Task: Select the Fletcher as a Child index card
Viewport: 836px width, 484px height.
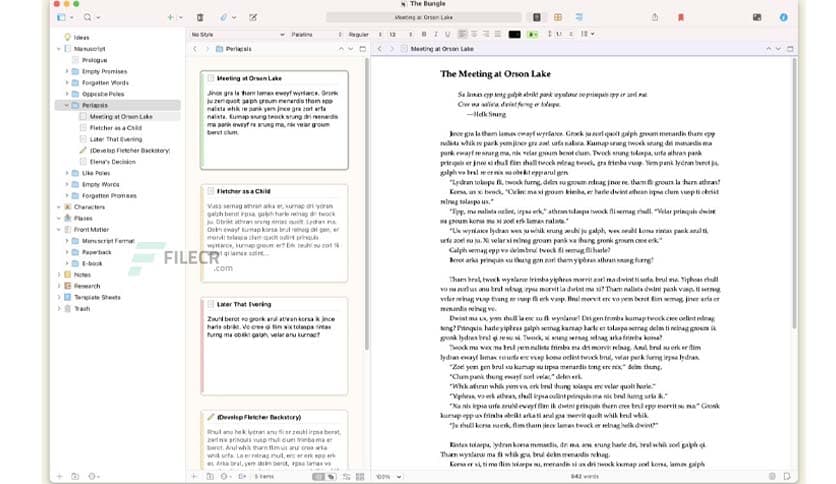Action: coord(274,233)
